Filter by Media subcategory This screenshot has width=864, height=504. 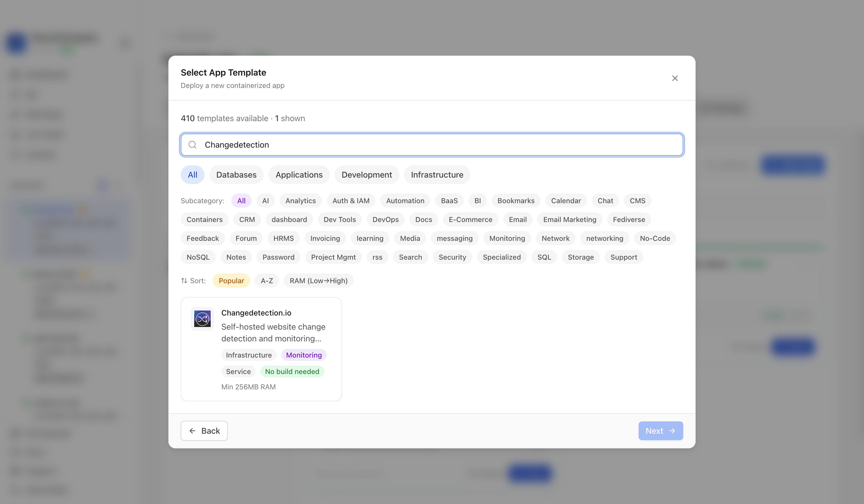click(x=410, y=238)
